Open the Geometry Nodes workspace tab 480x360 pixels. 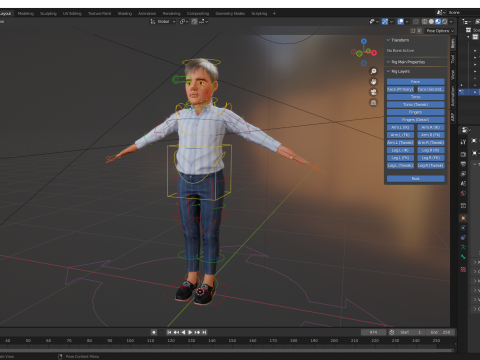pos(230,13)
